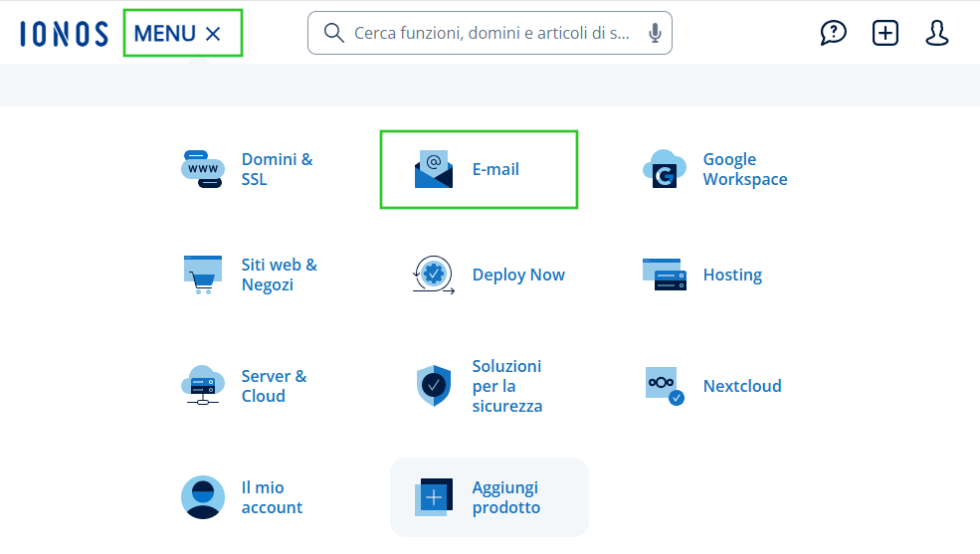The image size is (980, 554).
Task: Click the Siti web & Negozi cart icon
Action: (203, 275)
